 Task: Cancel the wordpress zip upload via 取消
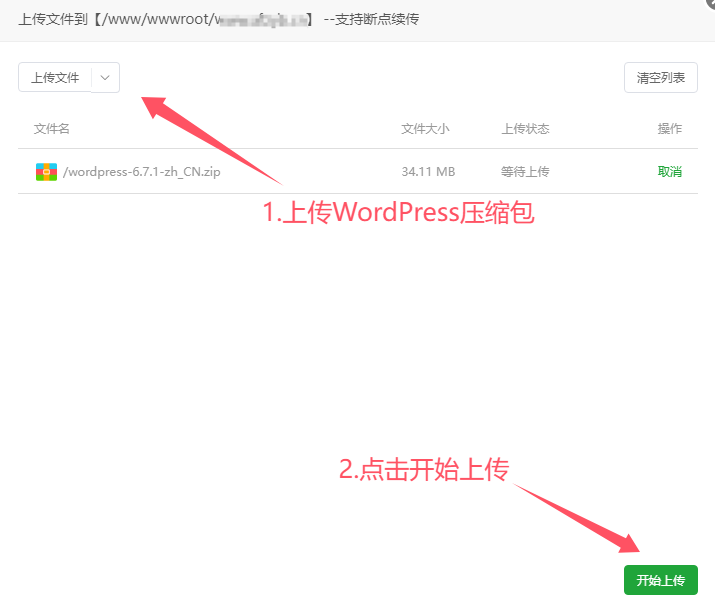(x=669, y=171)
